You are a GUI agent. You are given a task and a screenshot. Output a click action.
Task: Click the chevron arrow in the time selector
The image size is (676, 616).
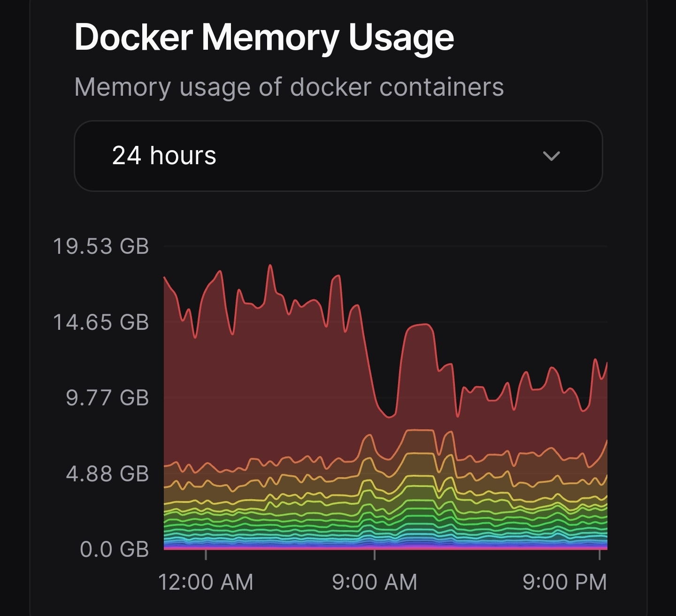(551, 156)
